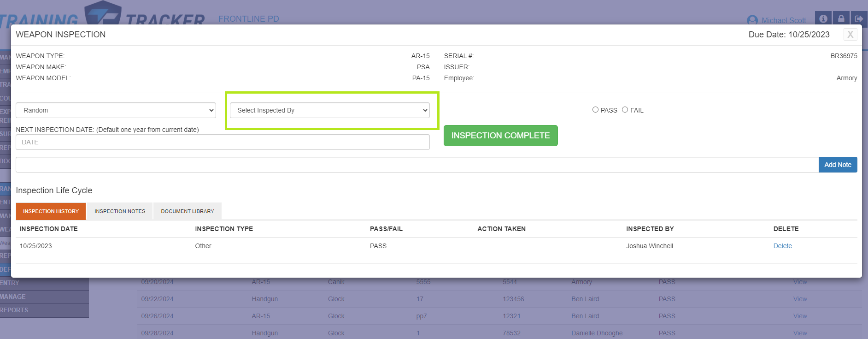Click the INSPECTION COMPLETE button
Screen dimensions: 868x339
coord(500,136)
